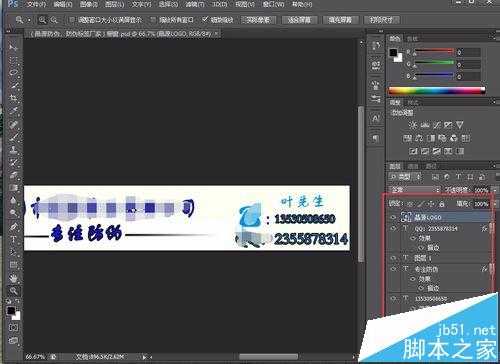Select the Rectangle shape tool
The width and height of the screenshot is (500, 364).
13,265
